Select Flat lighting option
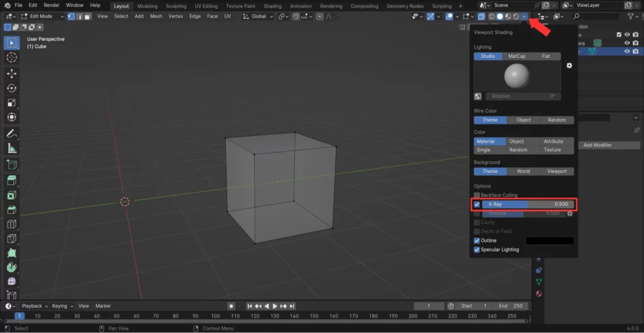This screenshot has width=644, height=333. click(546, 56)
